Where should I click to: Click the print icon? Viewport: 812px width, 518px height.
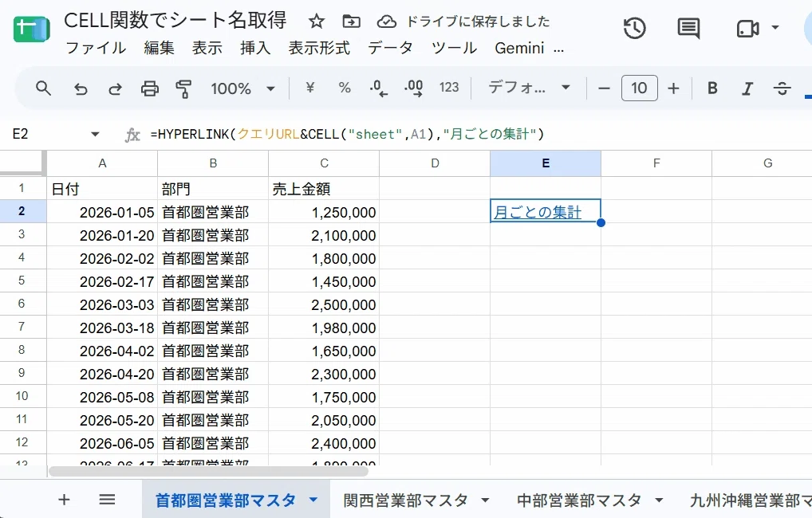(150, 88)
